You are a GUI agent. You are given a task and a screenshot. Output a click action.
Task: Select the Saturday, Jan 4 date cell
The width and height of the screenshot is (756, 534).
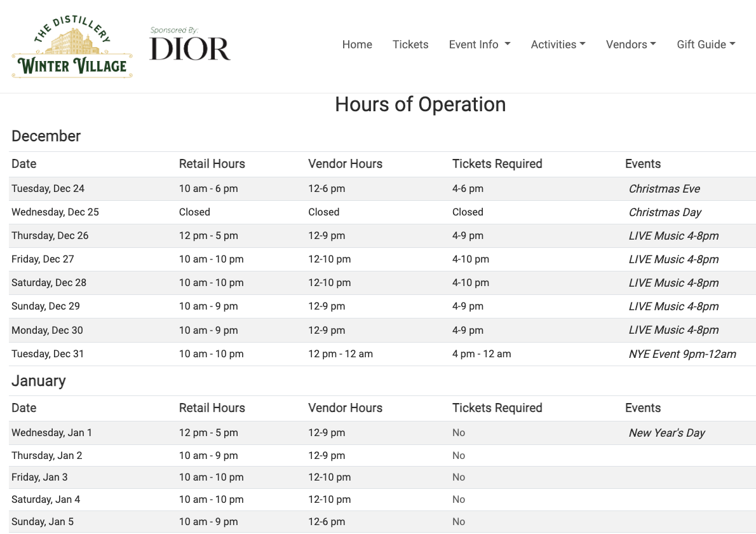[x=46, y=499]
